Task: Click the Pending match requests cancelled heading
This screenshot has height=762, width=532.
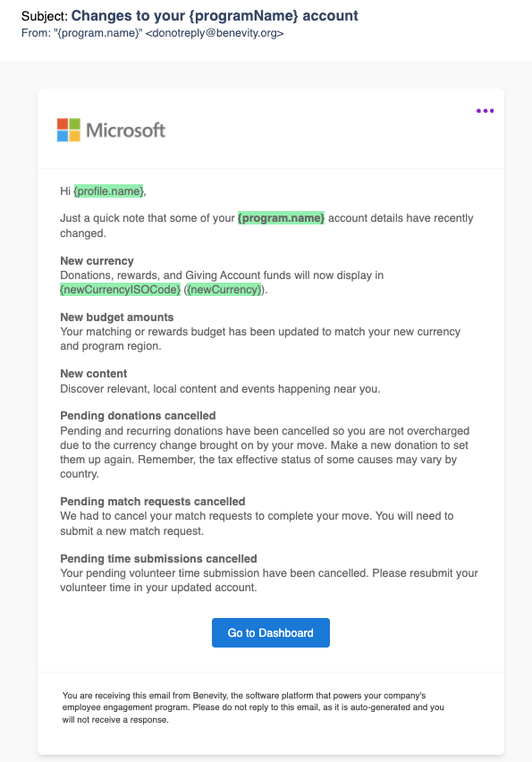Action: 153,502
